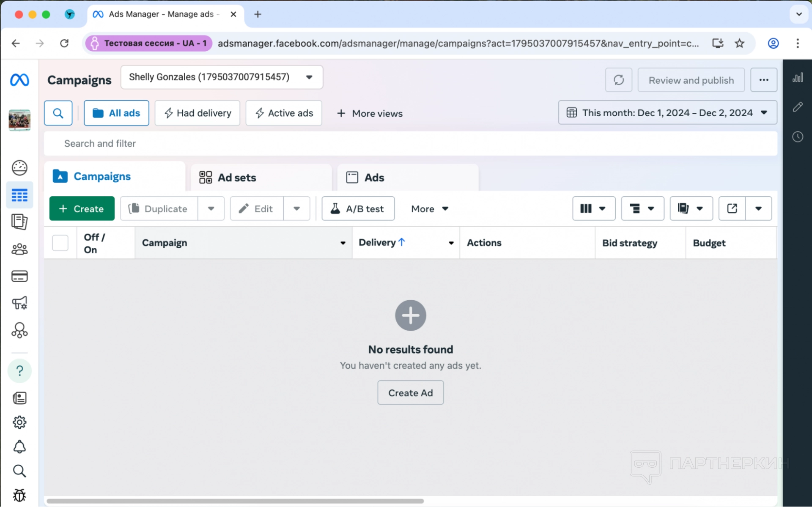Click the history clock icon on right rail
The height and width of the screenshot is (507, 812).
click(798, 137)
